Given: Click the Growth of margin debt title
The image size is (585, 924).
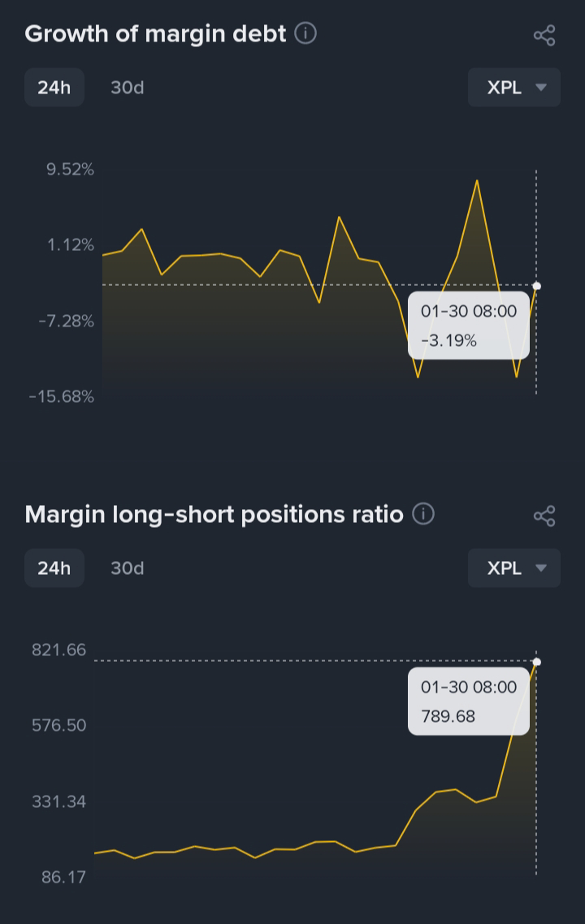Looking at the screenshot, I should coord(156,34).
